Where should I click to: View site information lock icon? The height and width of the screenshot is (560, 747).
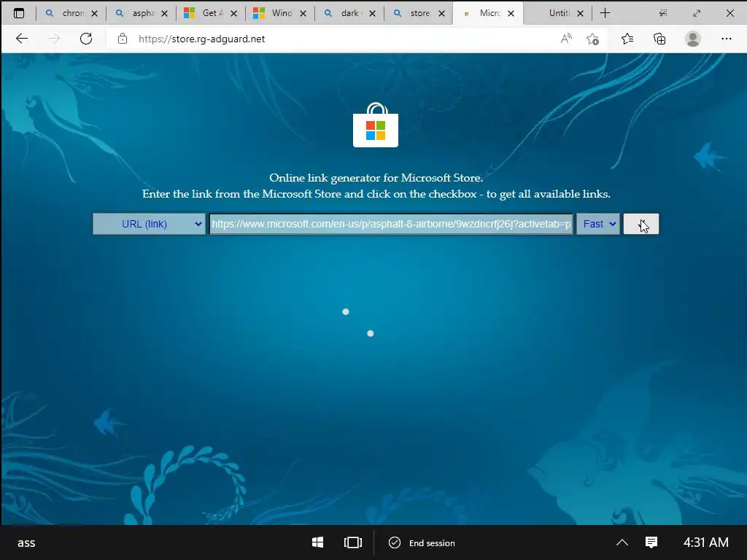123,39
